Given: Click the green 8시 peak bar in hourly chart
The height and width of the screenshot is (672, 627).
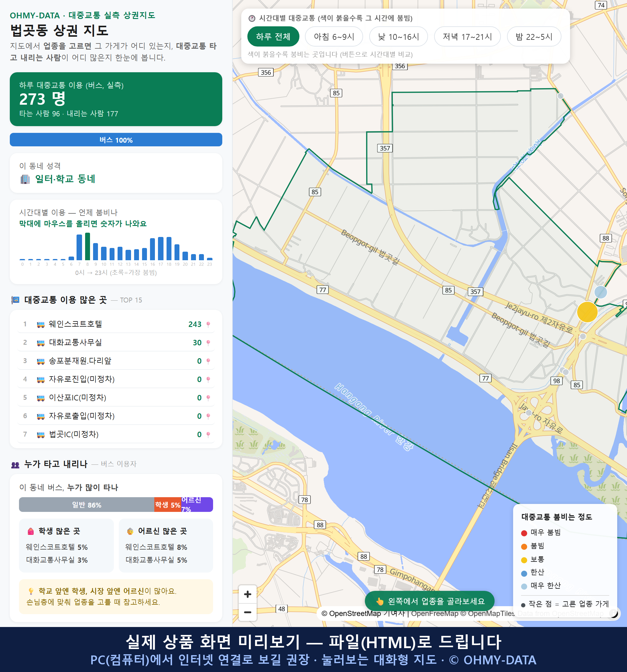Looking at the screenshot, I should [88, 246].
